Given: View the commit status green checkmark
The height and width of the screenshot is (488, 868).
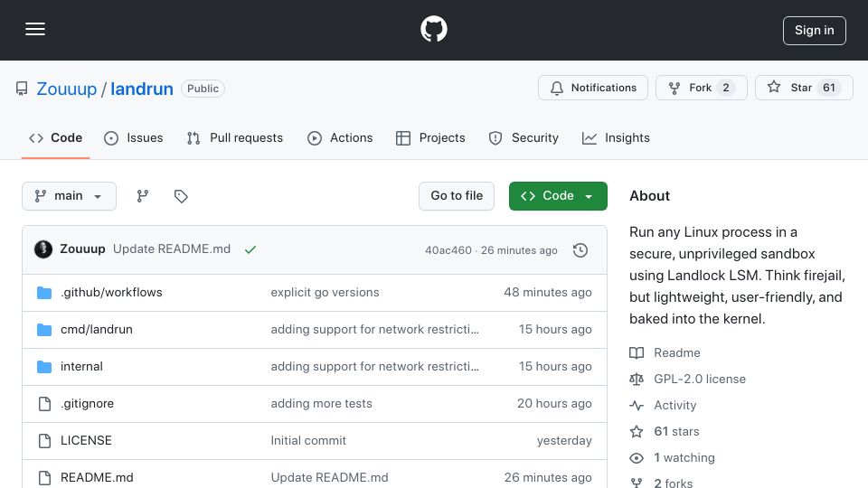Looking at the screenshot, I should (250, 249).
